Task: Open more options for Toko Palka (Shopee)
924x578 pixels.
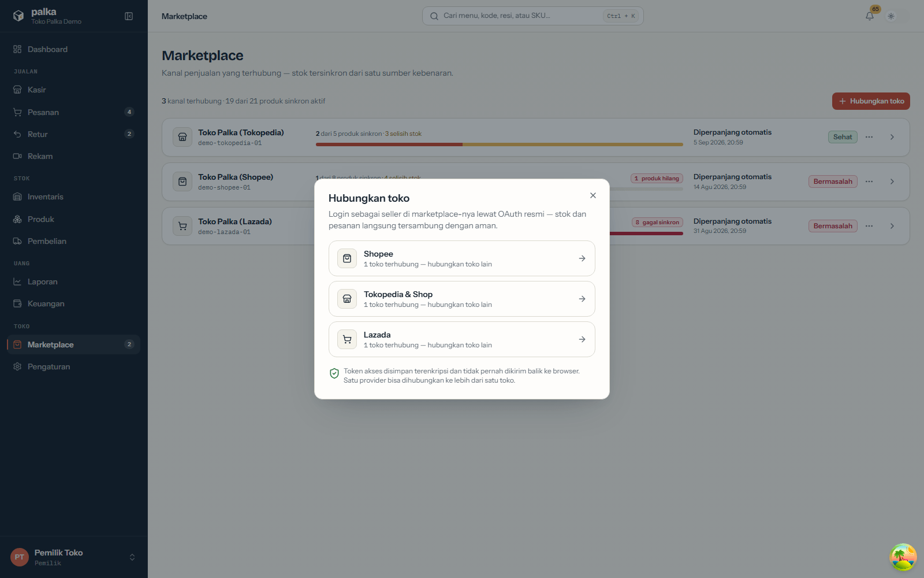Action: click(869, 181)
